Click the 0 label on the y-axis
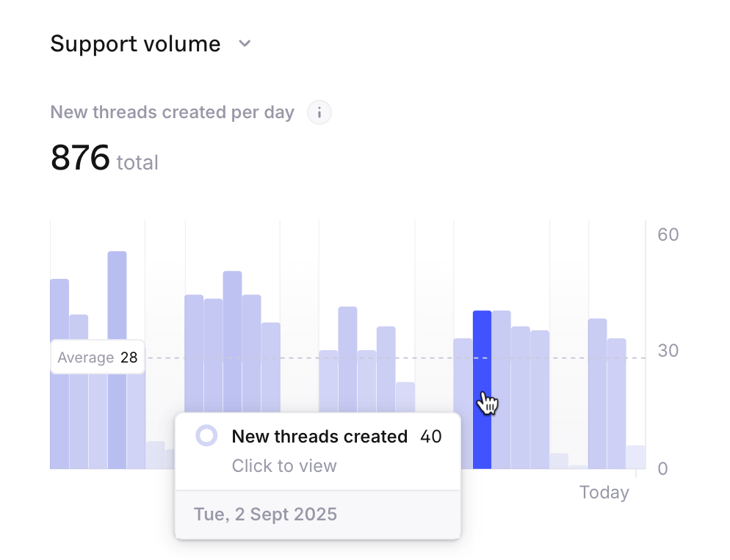Viewport: 730px width, 560px height. (x=662, y=468)
